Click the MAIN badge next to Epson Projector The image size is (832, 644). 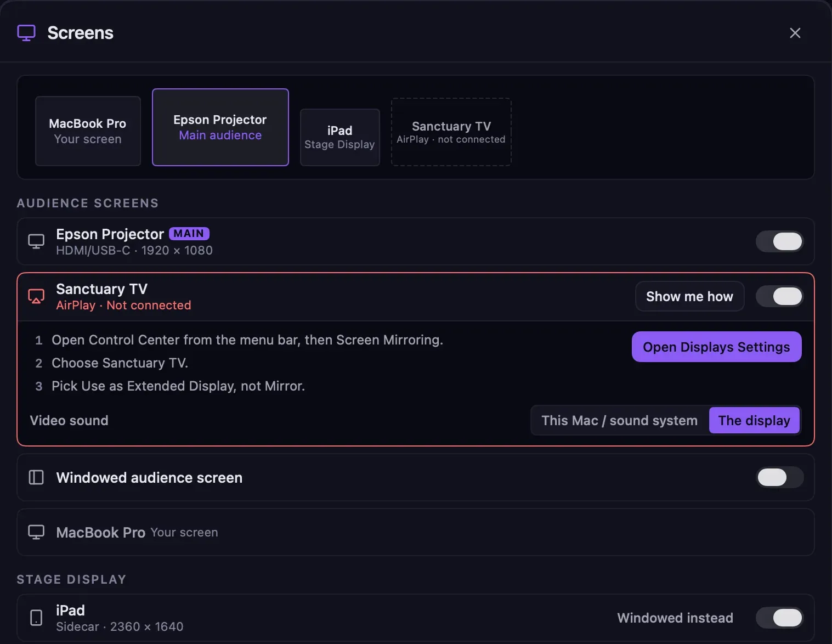[x=189, y=234]
